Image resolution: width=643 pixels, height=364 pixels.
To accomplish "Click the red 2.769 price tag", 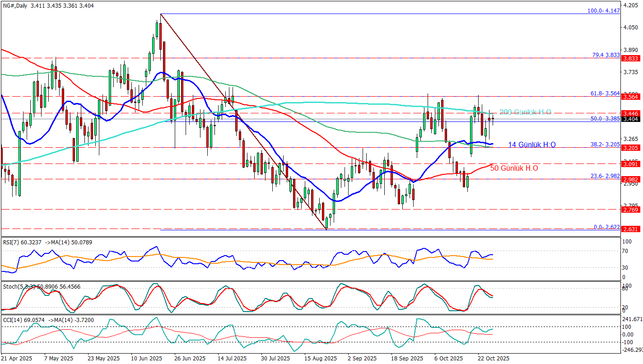I will 630,210.
